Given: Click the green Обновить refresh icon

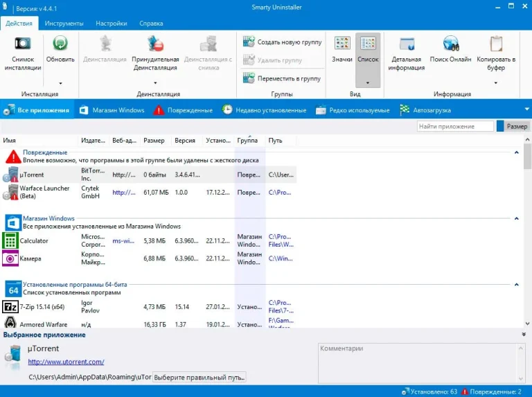Looking at the screenshot, I should (x=60, y=44).
